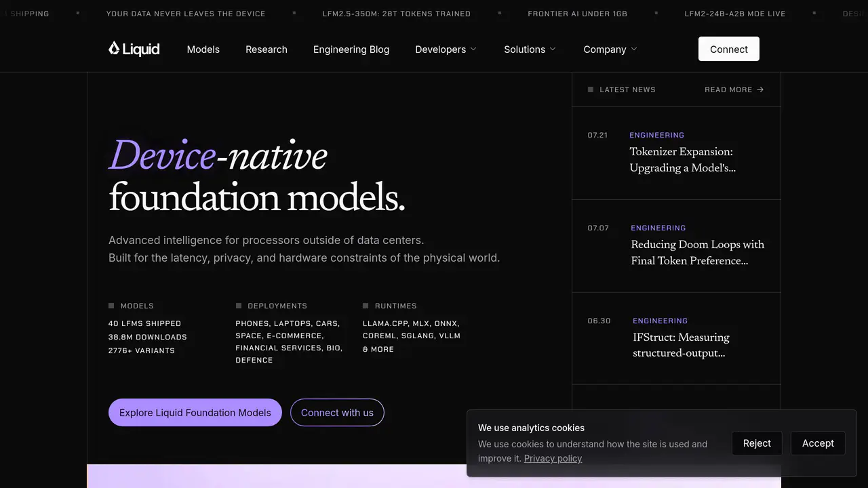Viewport: 868px width, 488px height.
Task: Open article IFStruct: Measuring structured-output
Action: pyautogui.click(x=682, y=346)
